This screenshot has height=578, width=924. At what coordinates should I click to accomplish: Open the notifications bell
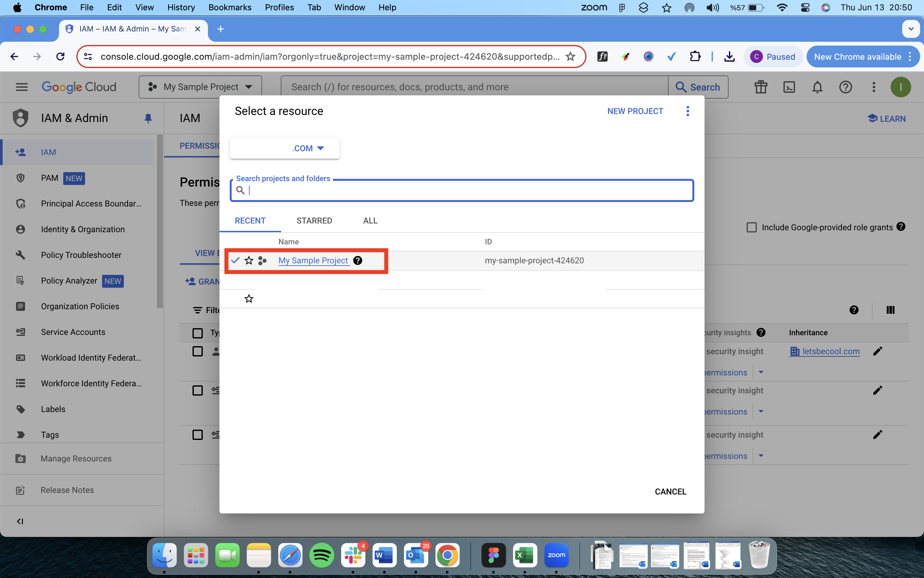coord(817,87)
